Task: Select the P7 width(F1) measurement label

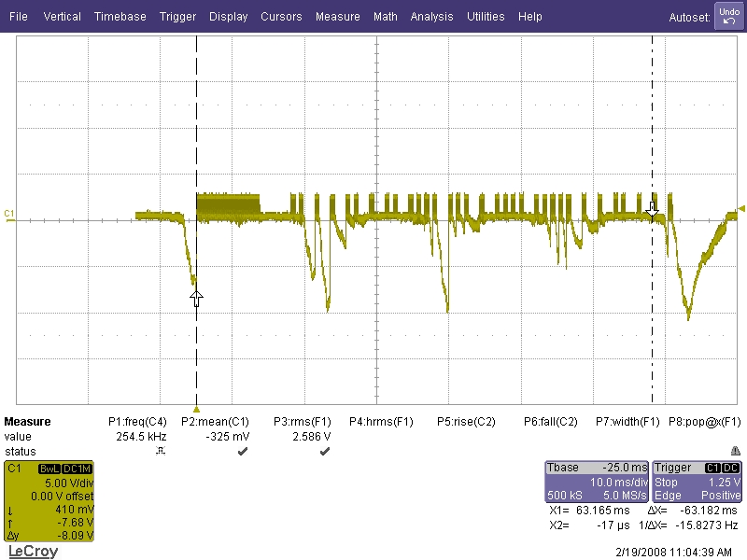Action: (x=627, y=422)
